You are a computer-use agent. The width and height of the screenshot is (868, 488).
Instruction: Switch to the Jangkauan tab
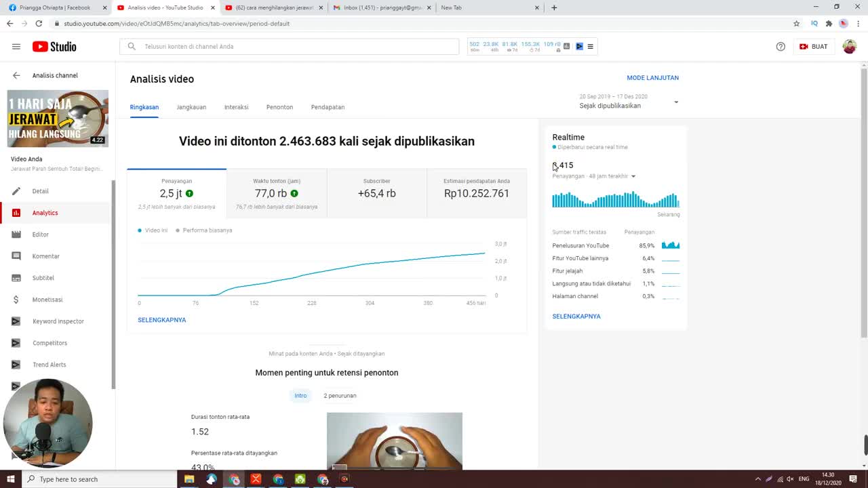[x=191, y=107]
